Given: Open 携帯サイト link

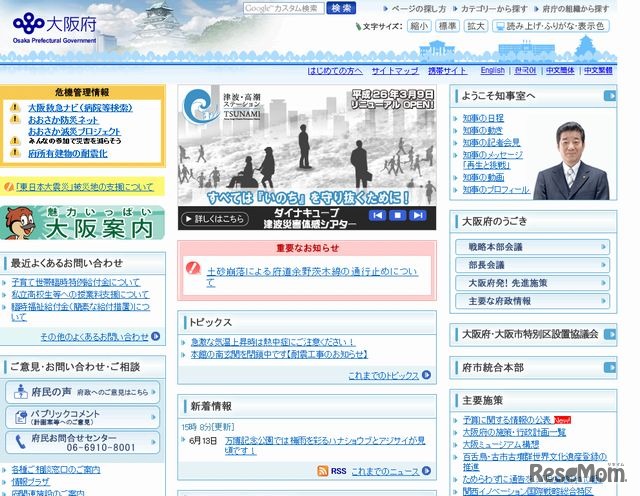Looking at the screenshot, I should [447, 71].
